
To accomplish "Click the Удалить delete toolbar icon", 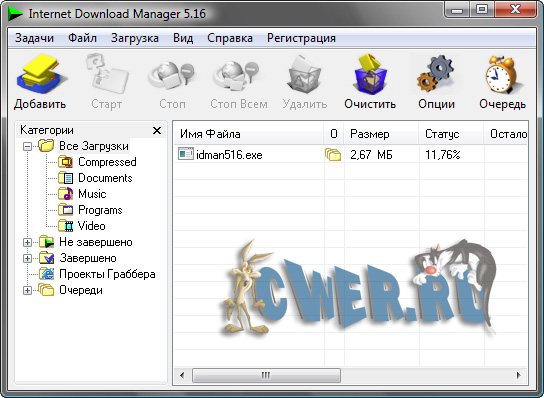I will click(304, 74).
